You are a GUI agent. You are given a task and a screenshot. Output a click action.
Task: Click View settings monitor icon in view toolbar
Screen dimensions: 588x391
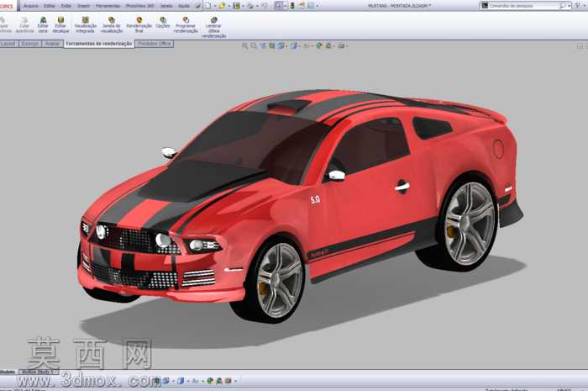click(x=341, y=45)
